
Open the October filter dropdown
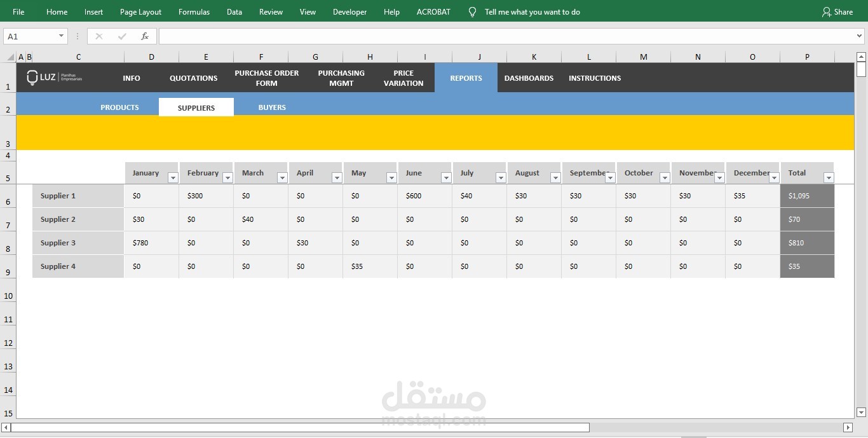pos(665,178)
